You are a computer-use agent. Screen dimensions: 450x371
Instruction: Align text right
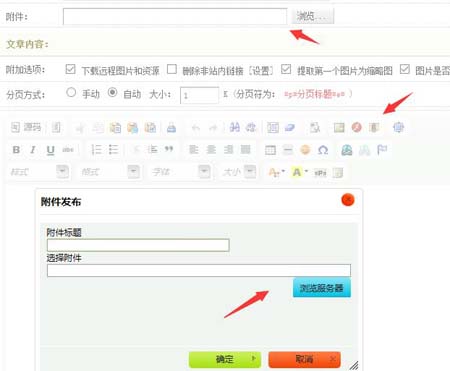[x=228, y=150]
